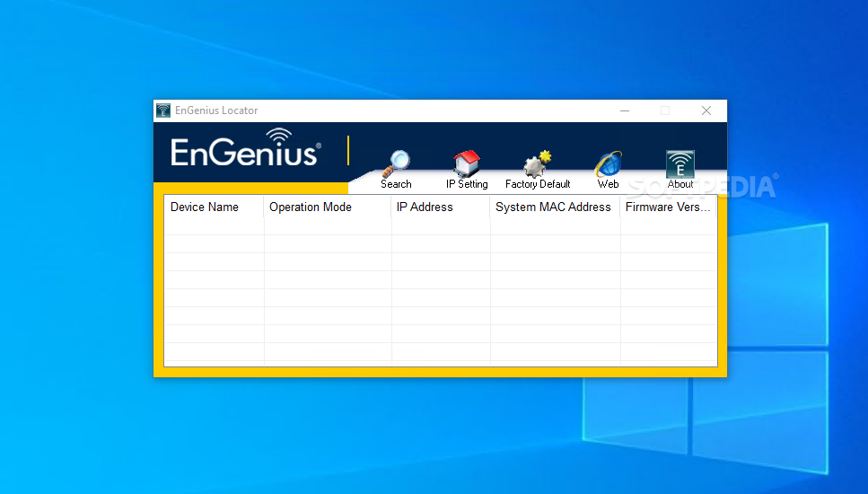
Task: Sort by System MAC Address column header
Action: click(556, 207)
